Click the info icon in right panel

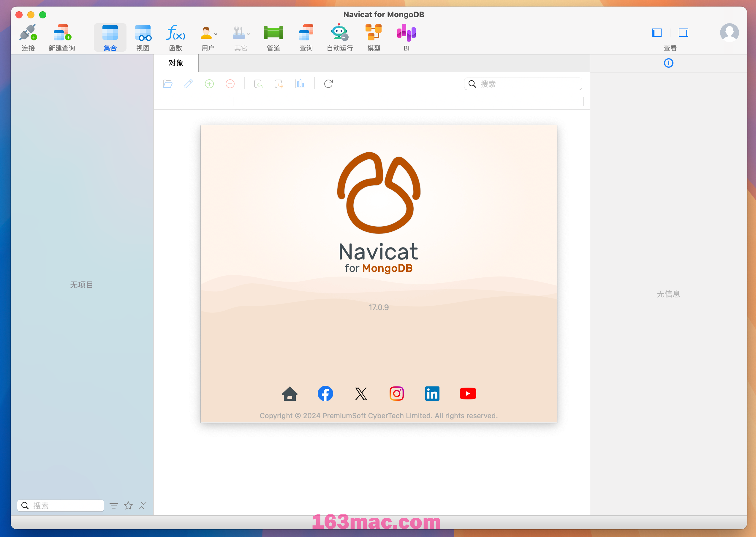point(668,63)
